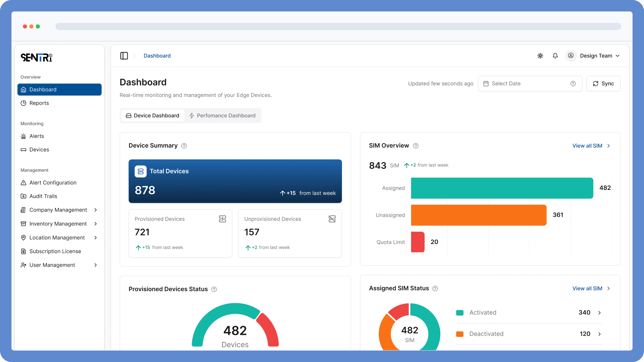The image size is (644, 362).
Task: Open Reports in the sidebar
Action: coord(59,103)
